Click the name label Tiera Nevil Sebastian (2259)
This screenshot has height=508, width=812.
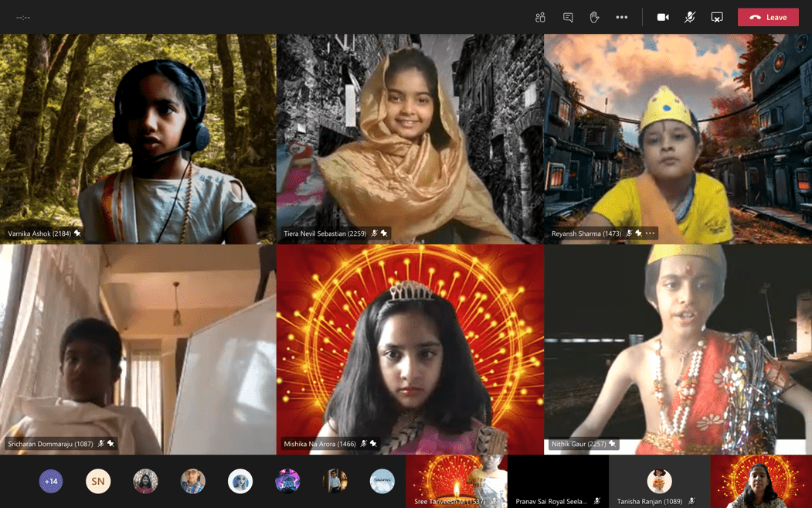(325, 234)
